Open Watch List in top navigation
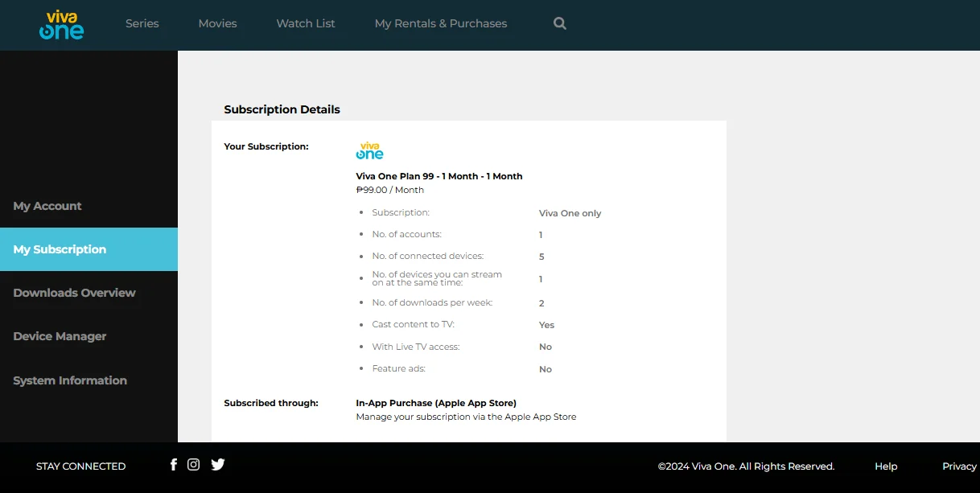The image size is (980, 493). pyautogui.click(x=306, y=23)
